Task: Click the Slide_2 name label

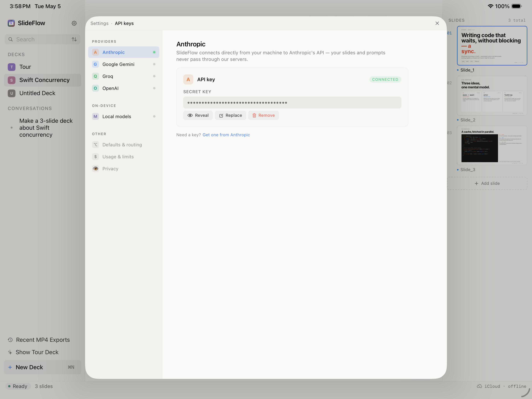Action: tap(468, 120)
